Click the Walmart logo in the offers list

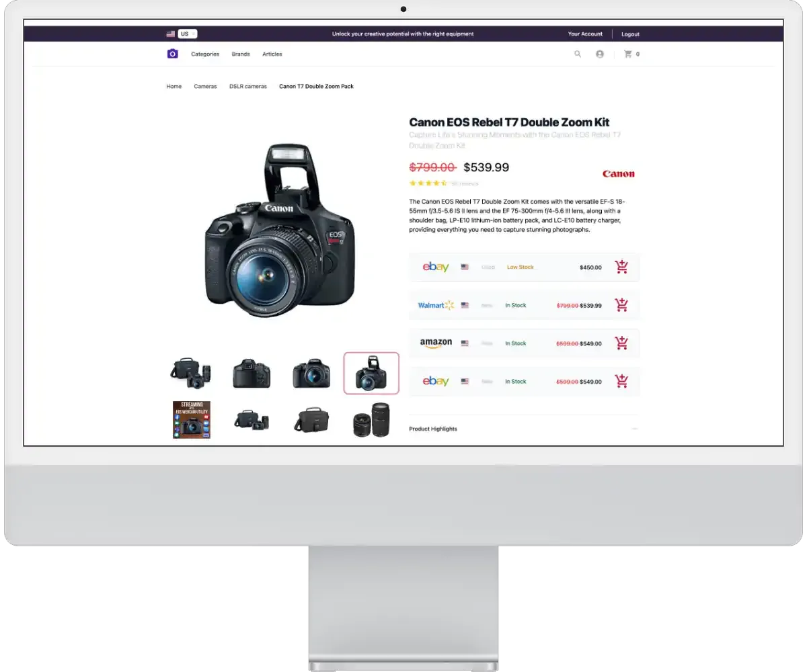[x=436, y=305]
